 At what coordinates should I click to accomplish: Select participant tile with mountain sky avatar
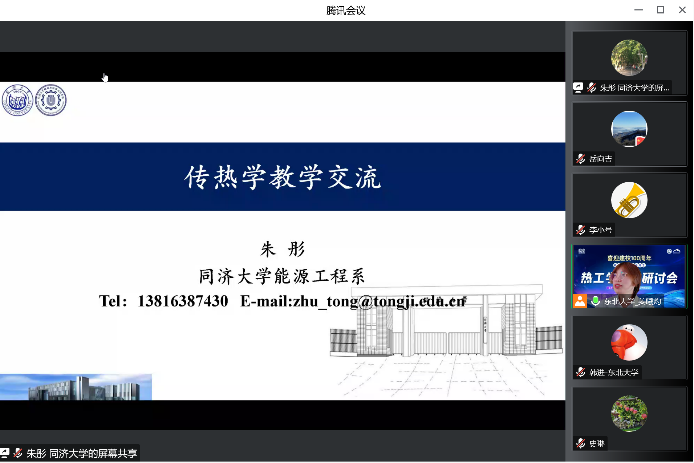(629, 134)
